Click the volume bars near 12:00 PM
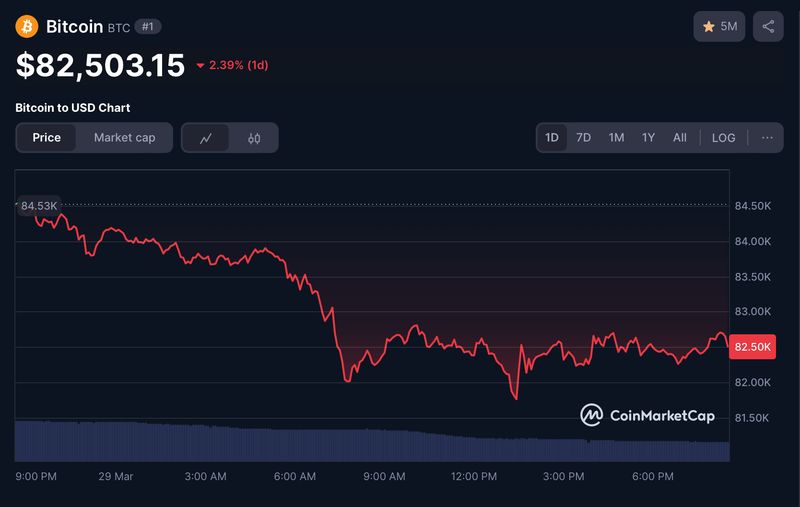 click(x=473, y=449)
